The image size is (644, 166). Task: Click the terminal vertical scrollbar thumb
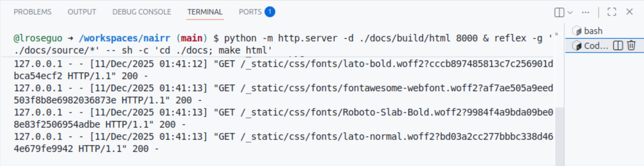(x=560, y=136)
